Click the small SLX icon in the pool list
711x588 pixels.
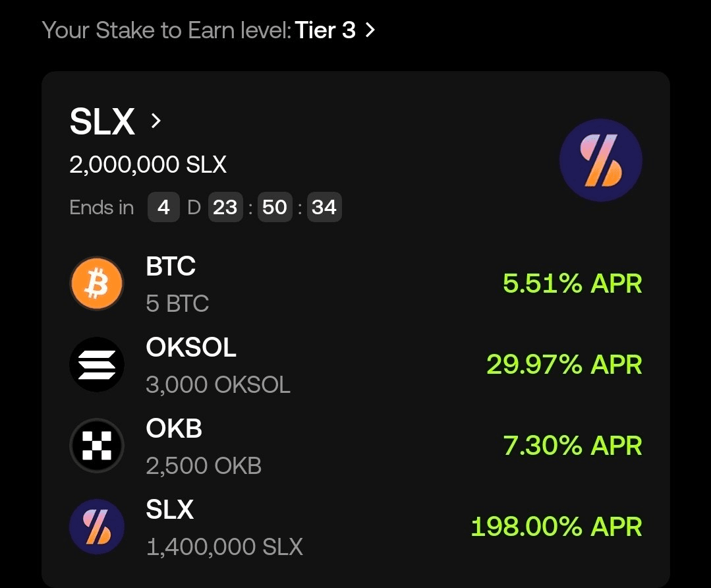pos(97,527)
